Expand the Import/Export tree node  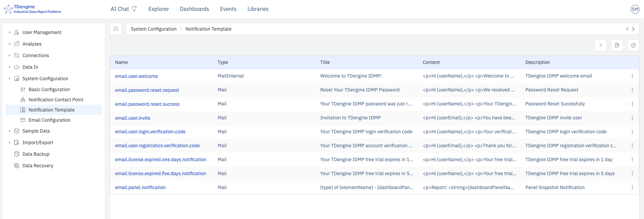10,142
